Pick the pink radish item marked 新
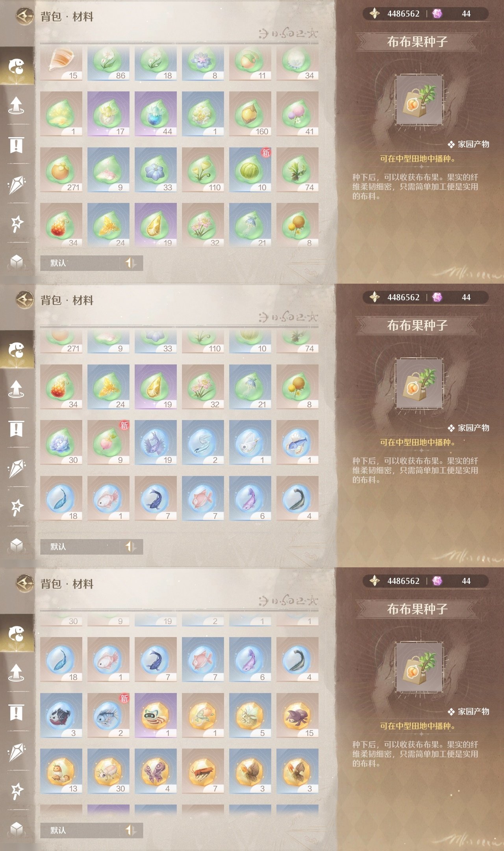This screenshot has width=504, height=851. point(108,442)
